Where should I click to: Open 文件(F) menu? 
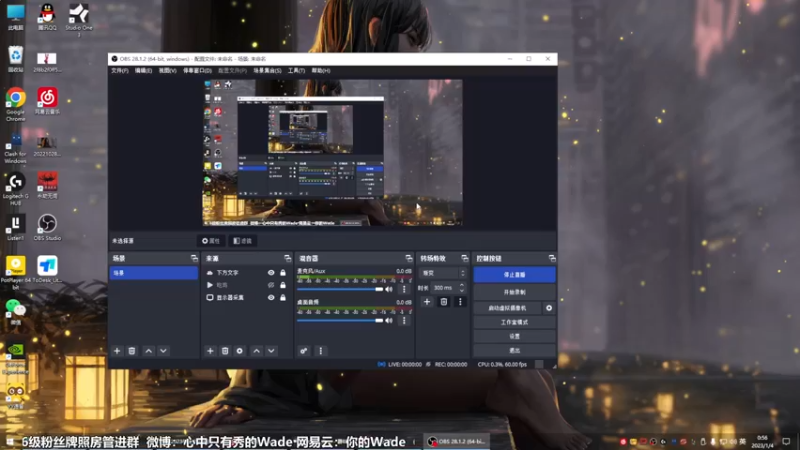coord(120,70)
